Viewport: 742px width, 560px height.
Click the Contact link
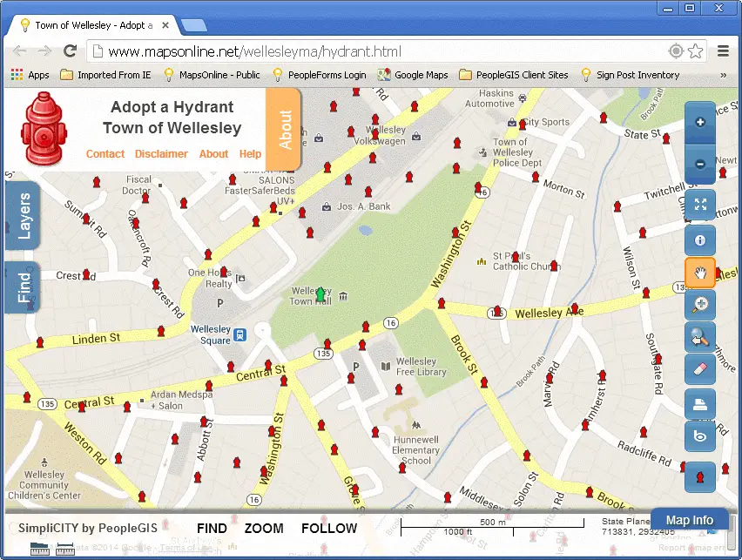coord(105,154)
